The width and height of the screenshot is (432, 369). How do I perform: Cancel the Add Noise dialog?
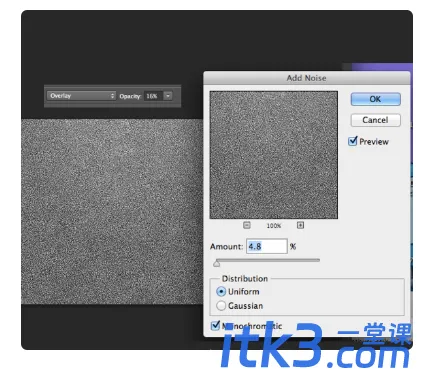375,120
